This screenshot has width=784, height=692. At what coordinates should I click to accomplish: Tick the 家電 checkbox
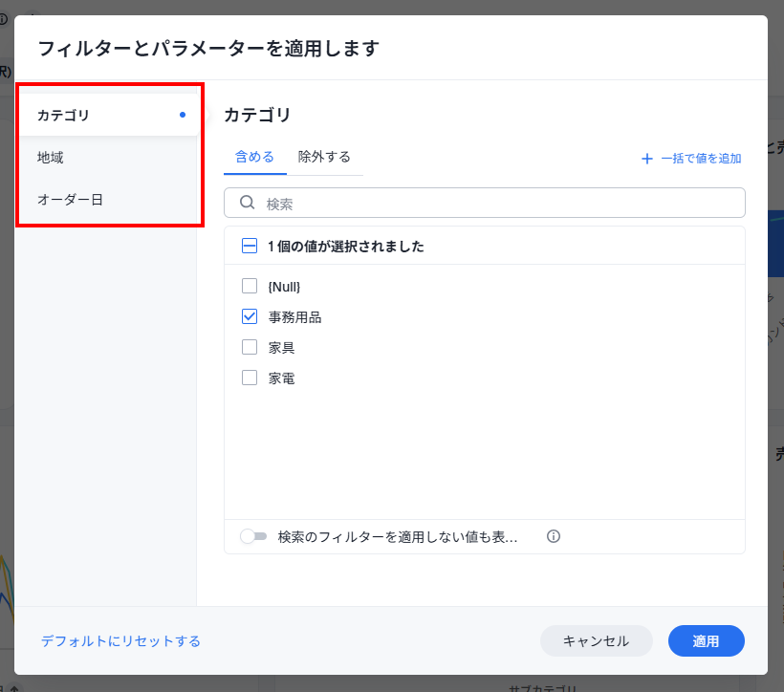(x=250, y=378)
